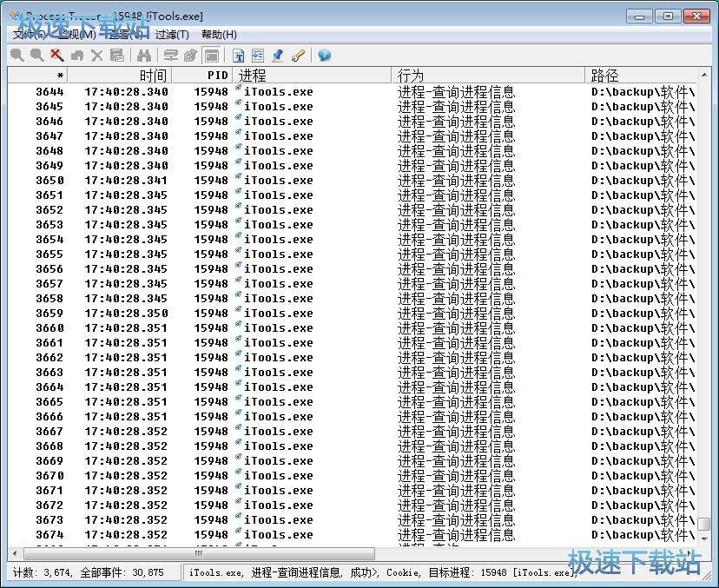The width and height of the screenshot is (719, 588).
Task: Open font settings via the T icon
Action: point(239,56)
